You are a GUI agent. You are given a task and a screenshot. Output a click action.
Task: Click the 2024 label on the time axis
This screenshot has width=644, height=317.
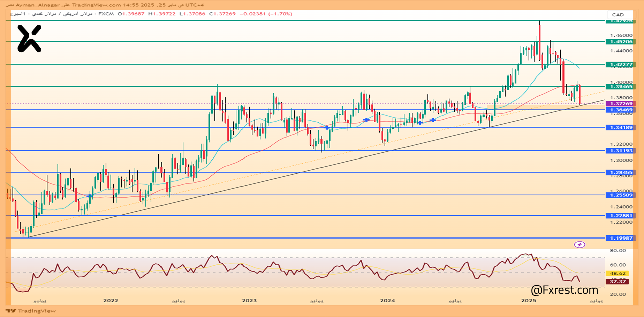pos(387,301)
